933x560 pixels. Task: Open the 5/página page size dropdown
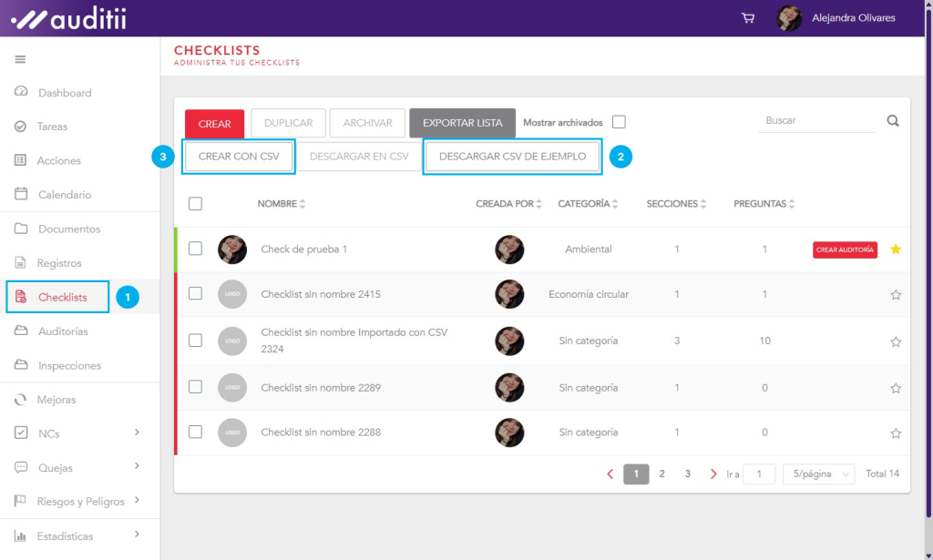(x=818, y=473)
